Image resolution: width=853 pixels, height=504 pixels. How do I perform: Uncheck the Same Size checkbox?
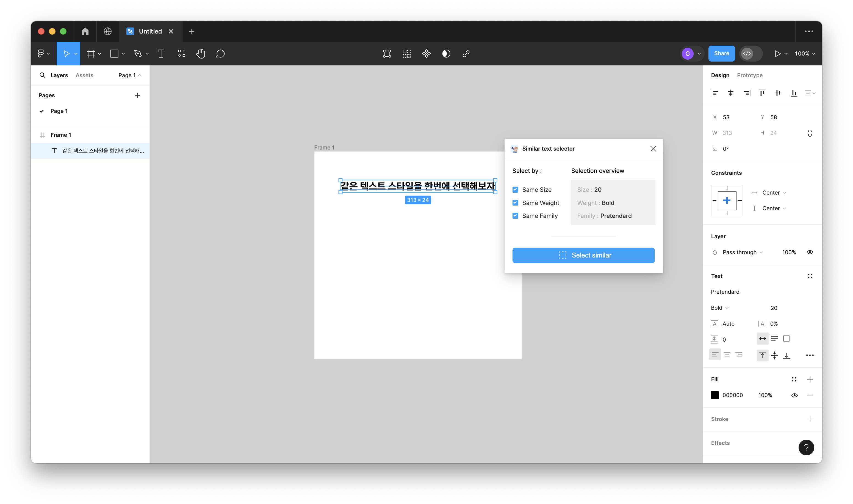click(x=515, y=190)
